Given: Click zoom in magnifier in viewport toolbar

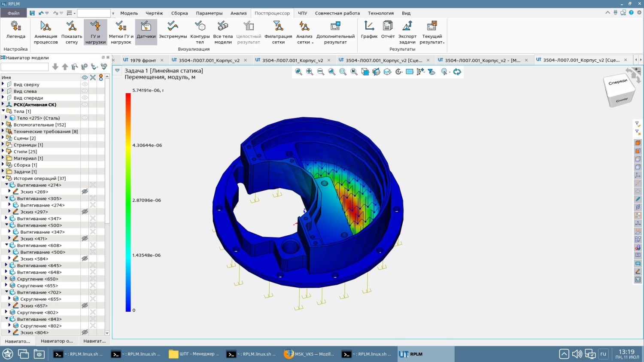Looking at the screenshot, I should pyautogui.click(x=310, y=72).
